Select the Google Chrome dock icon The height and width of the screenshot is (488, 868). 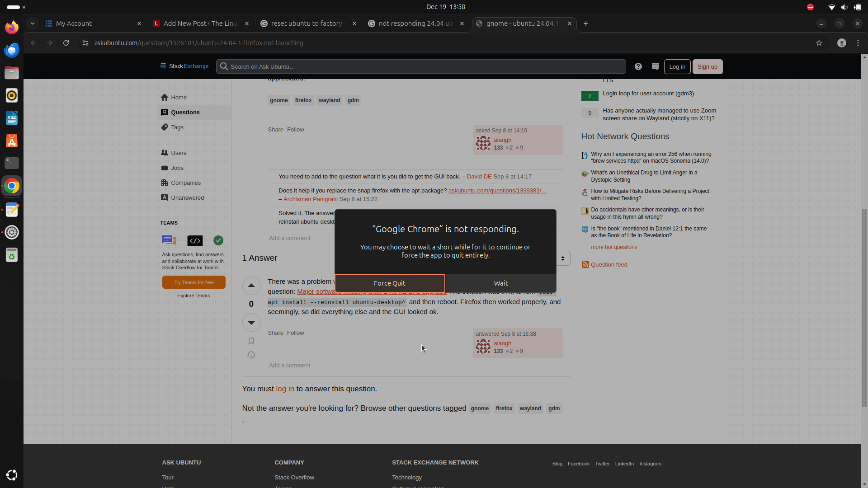tap(12, 186)
